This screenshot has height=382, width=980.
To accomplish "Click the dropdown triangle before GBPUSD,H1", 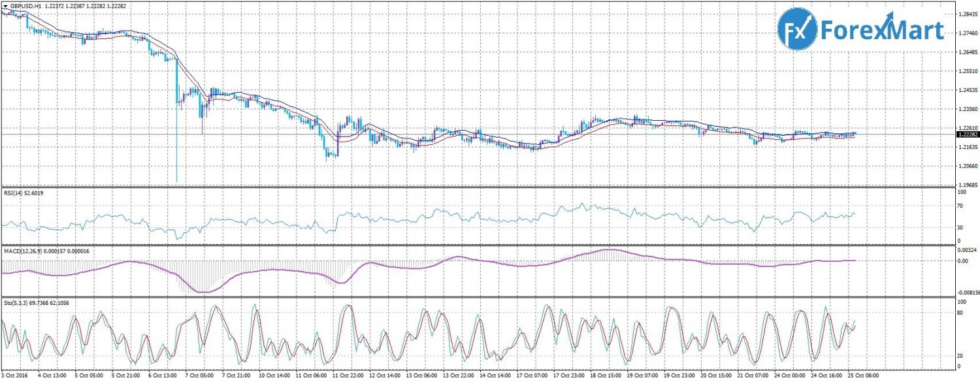I will click(x=5, y=5).
